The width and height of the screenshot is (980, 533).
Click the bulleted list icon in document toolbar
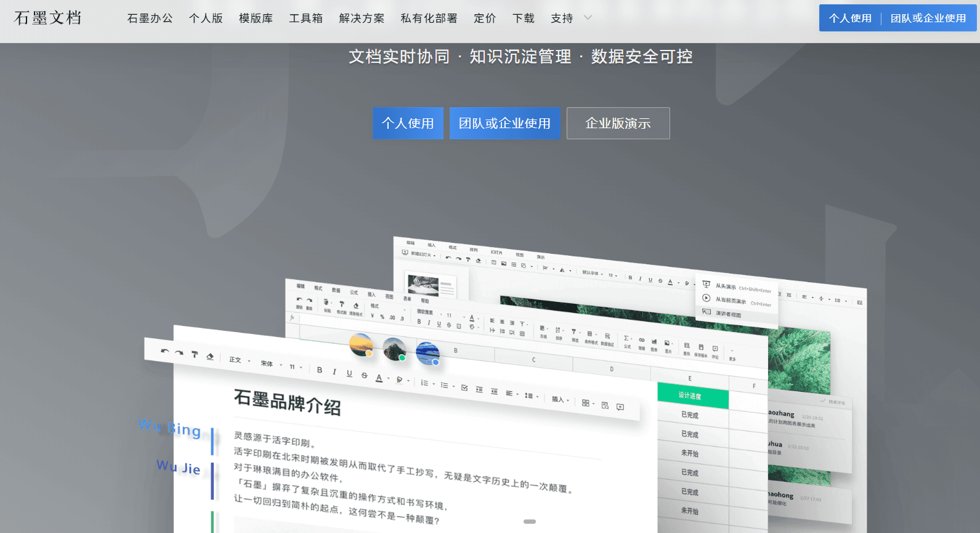coord(446,385)
